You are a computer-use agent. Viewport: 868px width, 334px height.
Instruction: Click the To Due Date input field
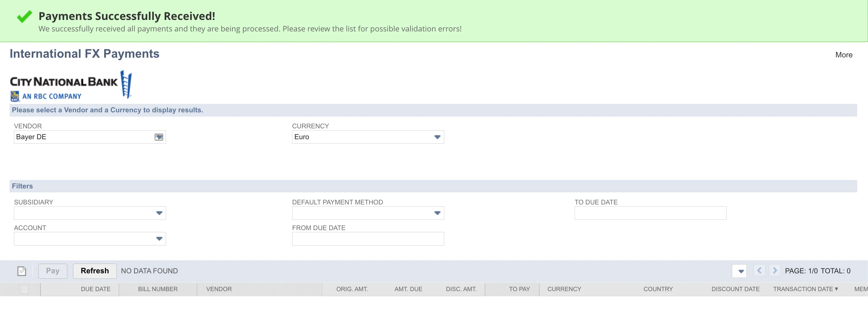[x=650, y=213]
